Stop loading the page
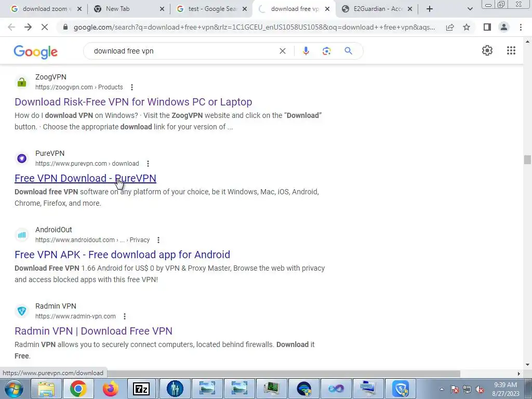Viewport: 532px width, 399px height. 45,27
